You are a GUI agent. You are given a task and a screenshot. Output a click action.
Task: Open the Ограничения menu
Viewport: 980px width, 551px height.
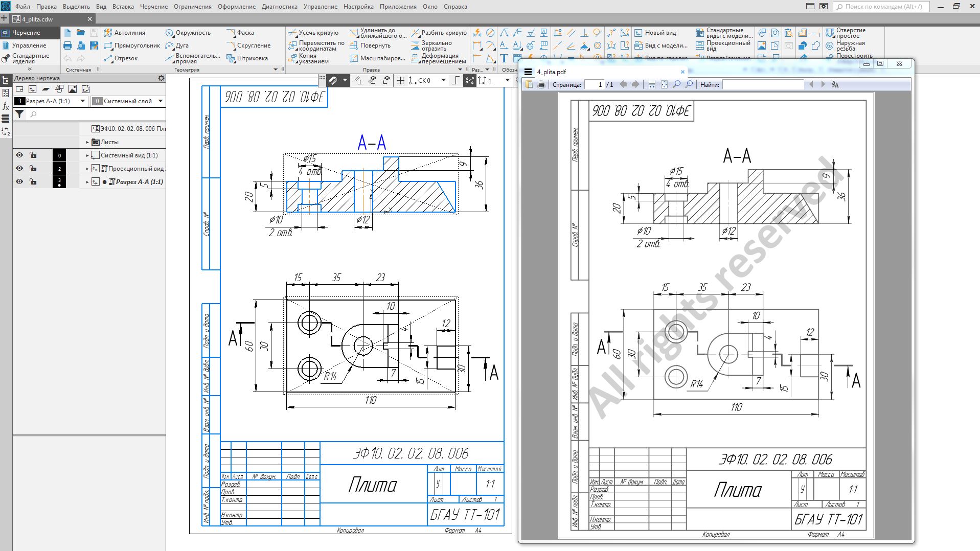click(x=193, y=7)
